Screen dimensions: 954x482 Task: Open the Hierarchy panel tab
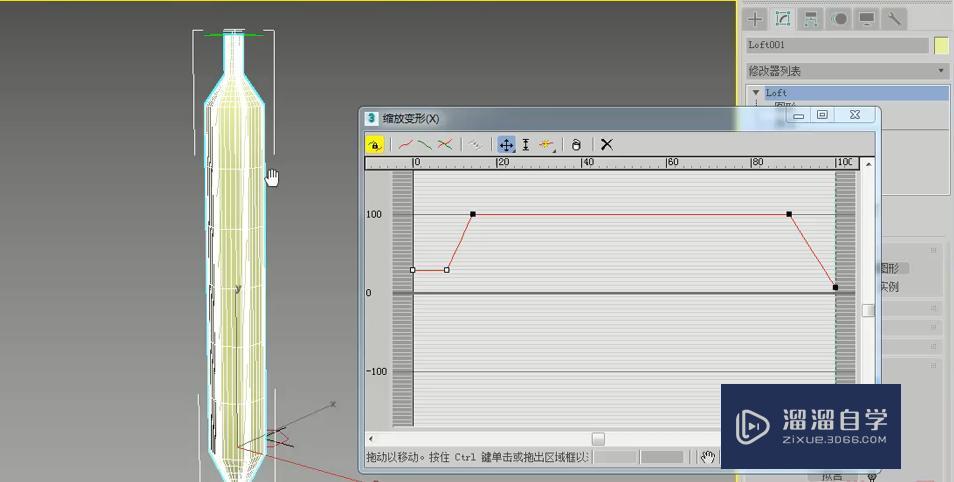(811, 19)
